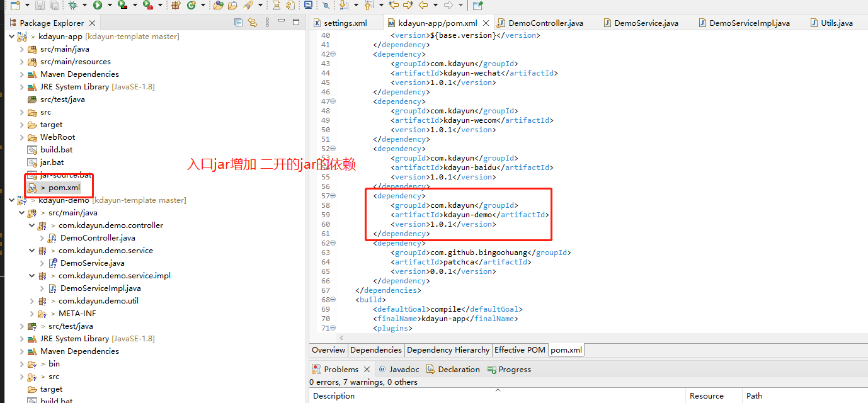Collapse the kdayun-app project tree
The width and height of the screenshot is (868, 403).
pyautogui.click(x=12, y=37)
